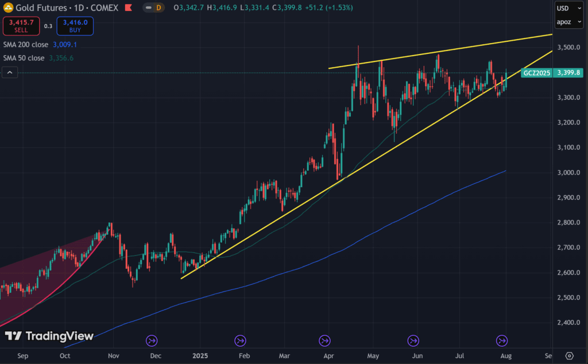Viewport: 588px width, 364px height.
Task: Click the contract roll marker near February
Action: point(240,341)
